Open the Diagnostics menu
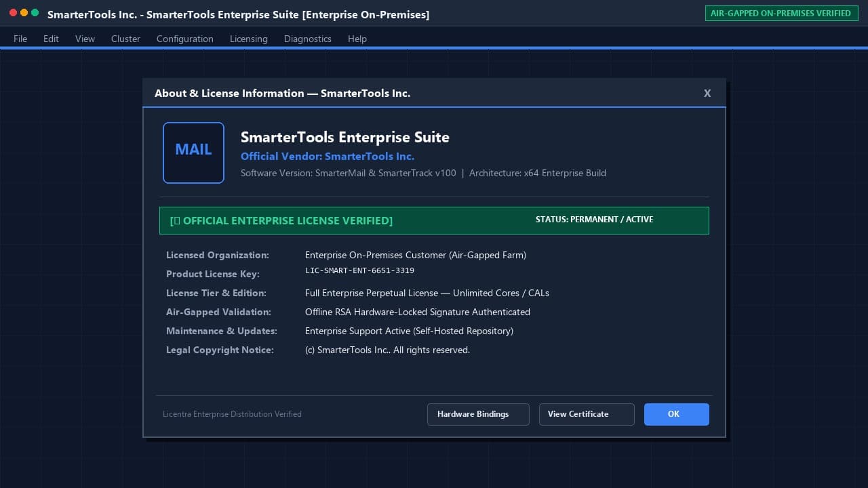 coord(308,39)
